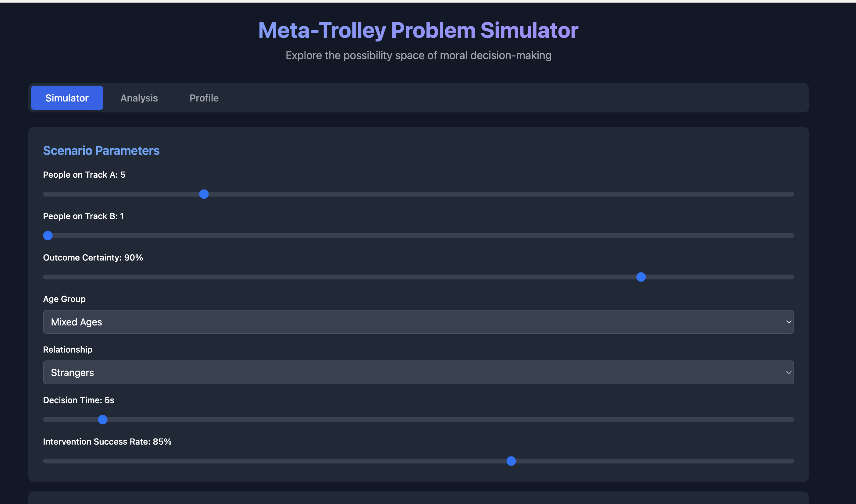This screenshot has height=504, width=856.
Task: Click the "People on Track B: 1" label
Action: (x=83, y=216)
